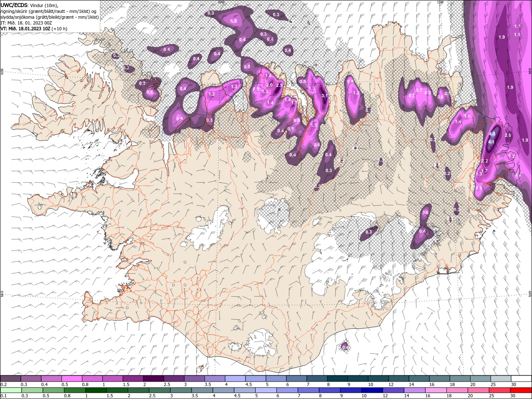
Task: Click the 2.5 value label in the north
Action: (x=279, y=85)
